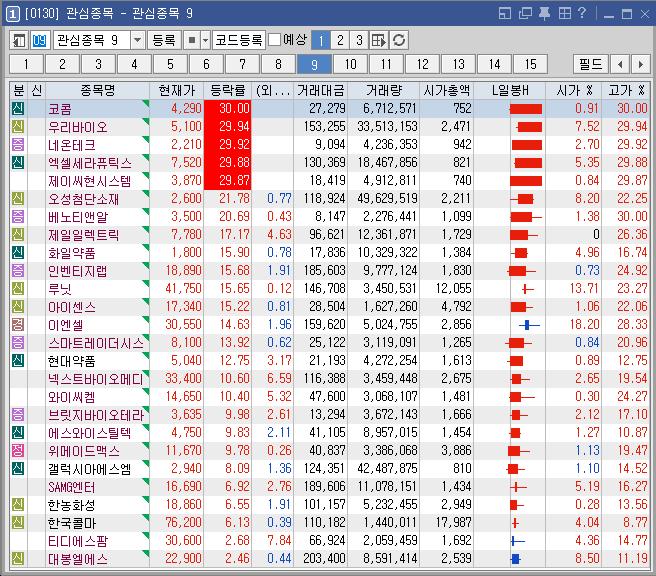Click the help question mark icon
656x576 pixels.
pos(582,13)
